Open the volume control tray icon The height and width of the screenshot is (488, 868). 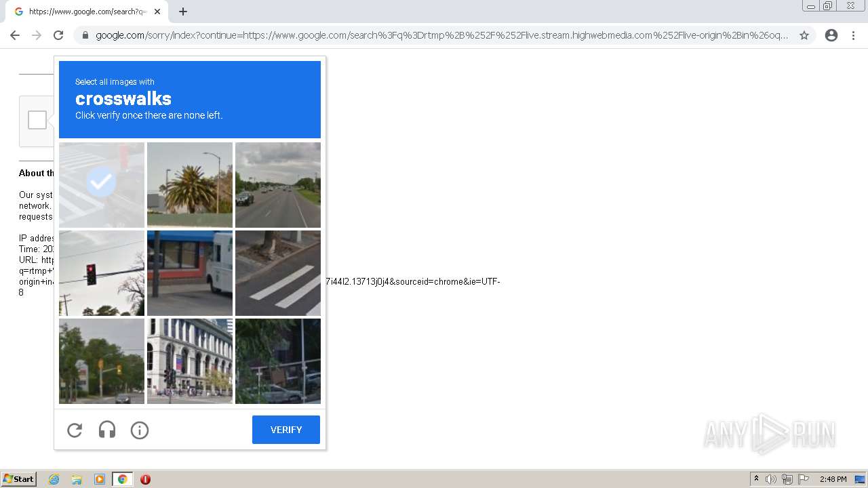[x=771, y=479]
